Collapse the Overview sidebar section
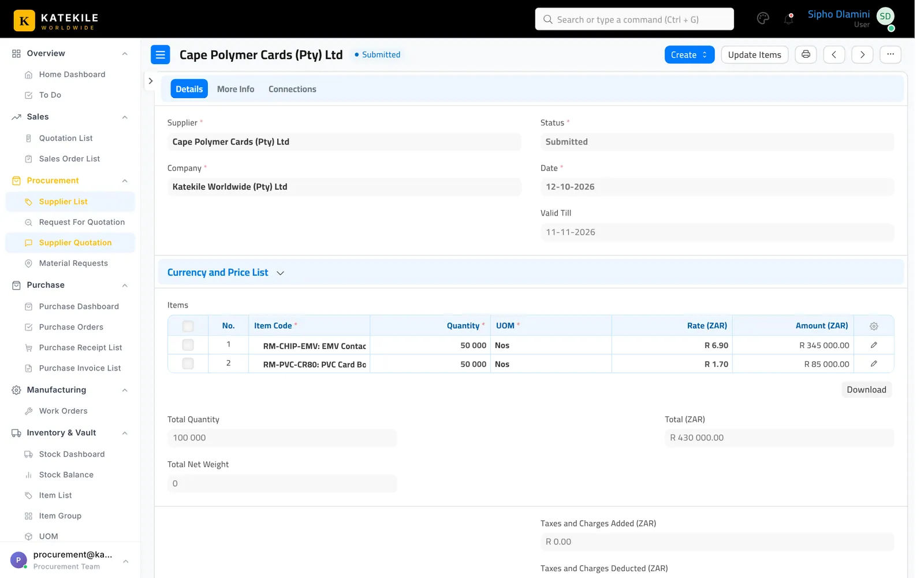 [x=125, y=54]
